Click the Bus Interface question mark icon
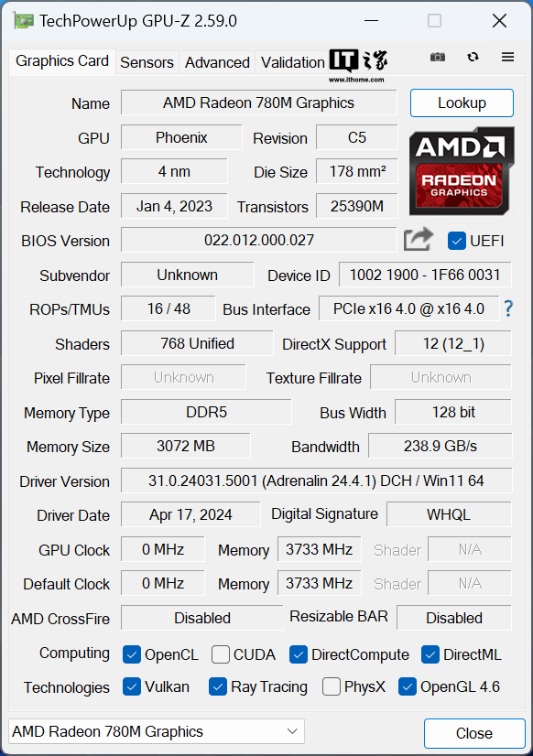The image size is (533, 756). tap(508, 308)
